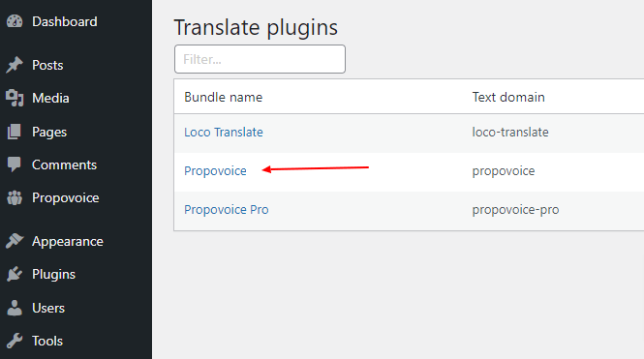The image size is (644, 359).
Task: Sort by the Text domain column header
Action: pos(508,97)
